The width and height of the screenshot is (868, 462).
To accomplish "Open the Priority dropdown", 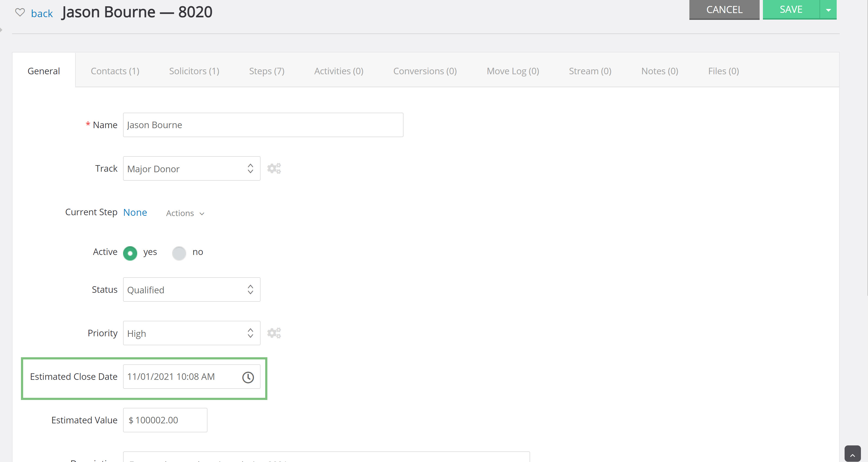I will [191, 333].
